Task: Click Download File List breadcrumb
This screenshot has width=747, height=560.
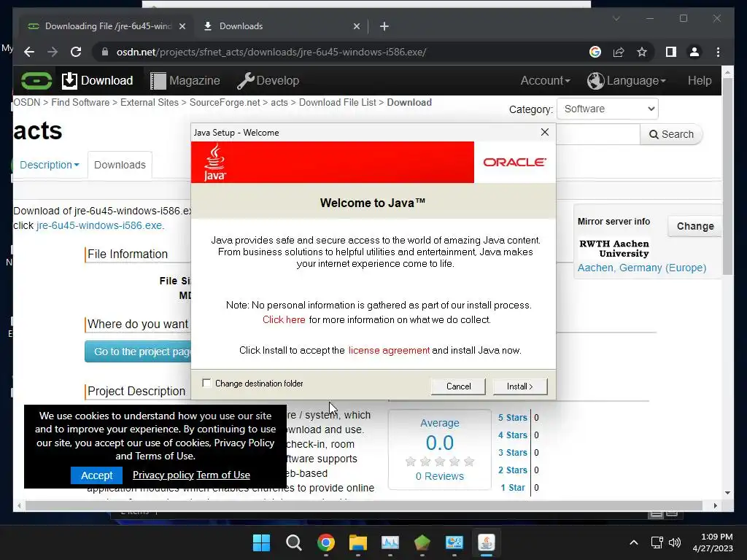Action: pos(337,102)
